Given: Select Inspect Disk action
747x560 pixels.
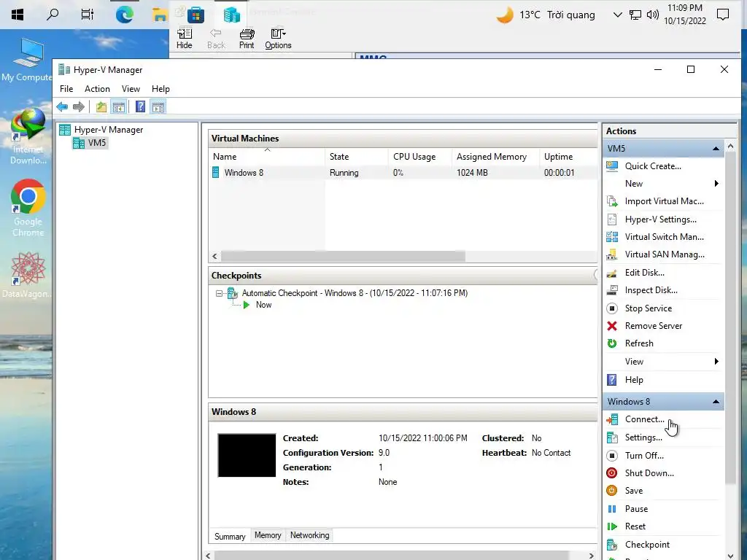Looking at the screenshot, I should point(651,290).
